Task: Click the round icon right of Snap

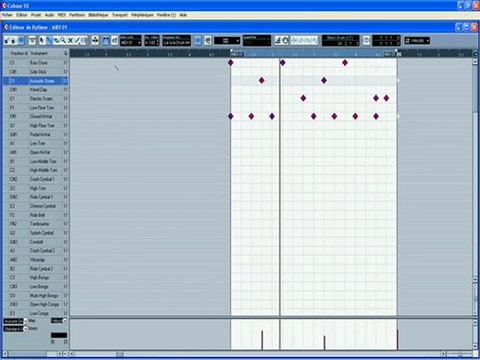Action: tap(208, 41)
